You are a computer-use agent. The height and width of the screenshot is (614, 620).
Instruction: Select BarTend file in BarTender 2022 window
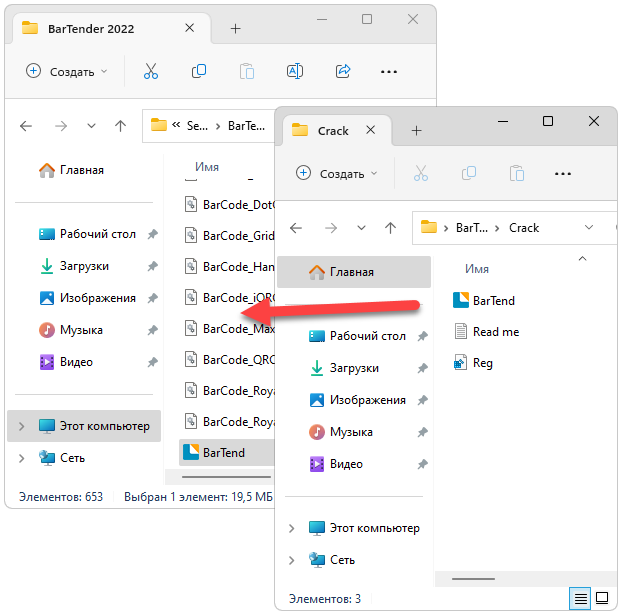[227, 453]
